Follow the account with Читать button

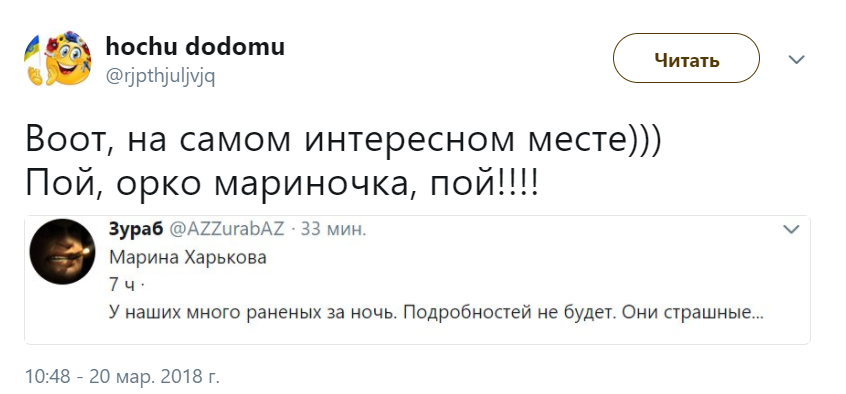686,58
